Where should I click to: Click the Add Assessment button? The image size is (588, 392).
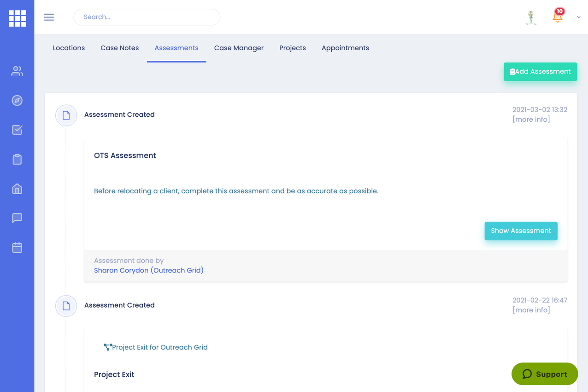pyautogui.click(x=540, y=71)
